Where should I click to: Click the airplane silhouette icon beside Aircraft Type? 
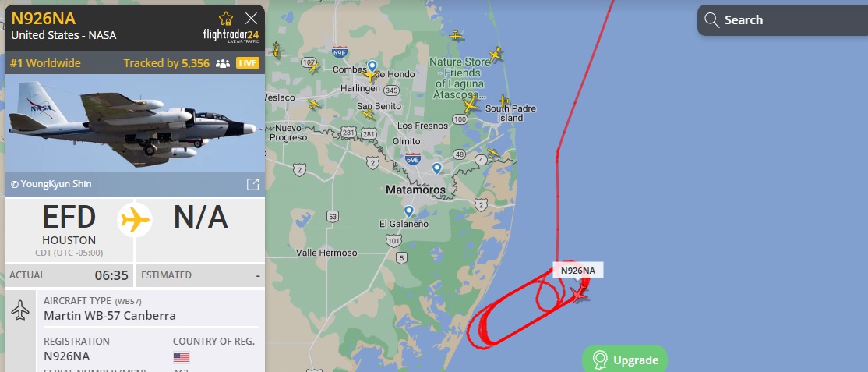20,310
